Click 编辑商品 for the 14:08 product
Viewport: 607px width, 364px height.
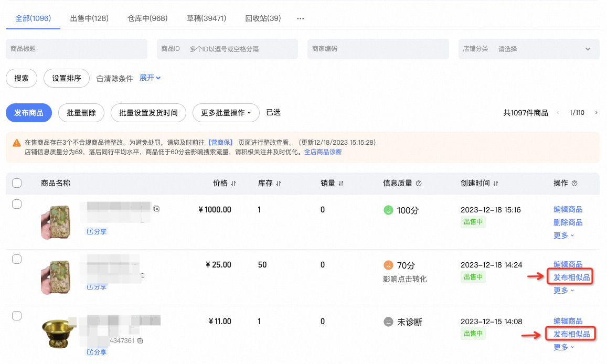(x=568, y=321)
